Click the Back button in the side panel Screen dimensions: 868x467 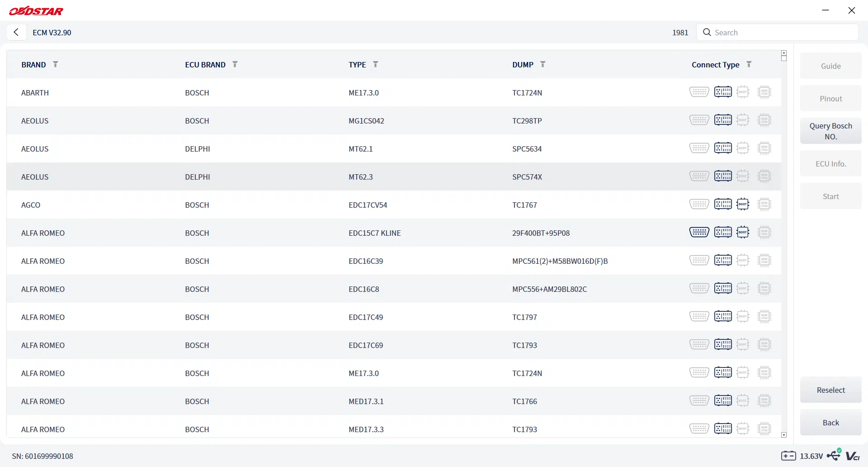[x=831, y=422]
